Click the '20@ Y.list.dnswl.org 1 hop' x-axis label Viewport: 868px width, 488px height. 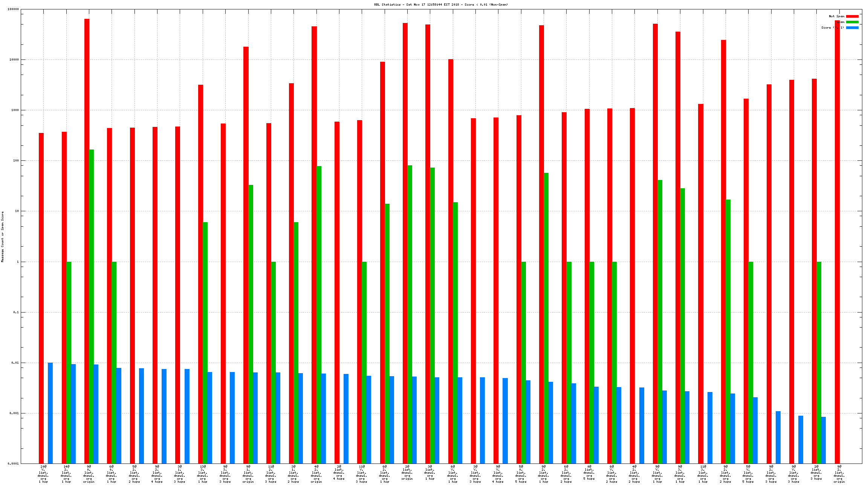pyautogui.click(x=43, y=474)
